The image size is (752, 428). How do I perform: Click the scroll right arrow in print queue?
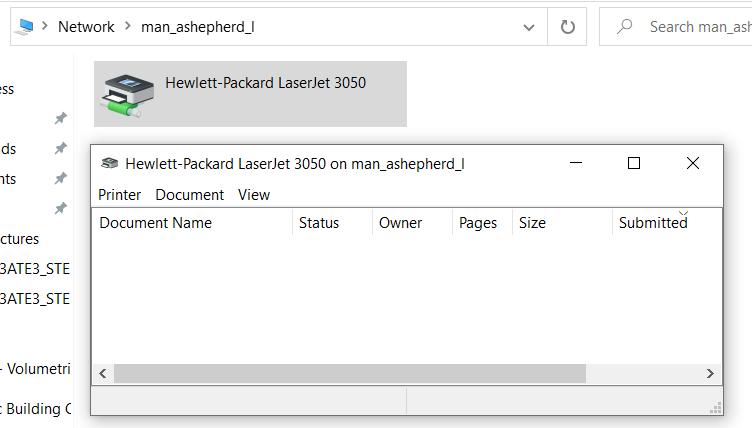[710, 373]
